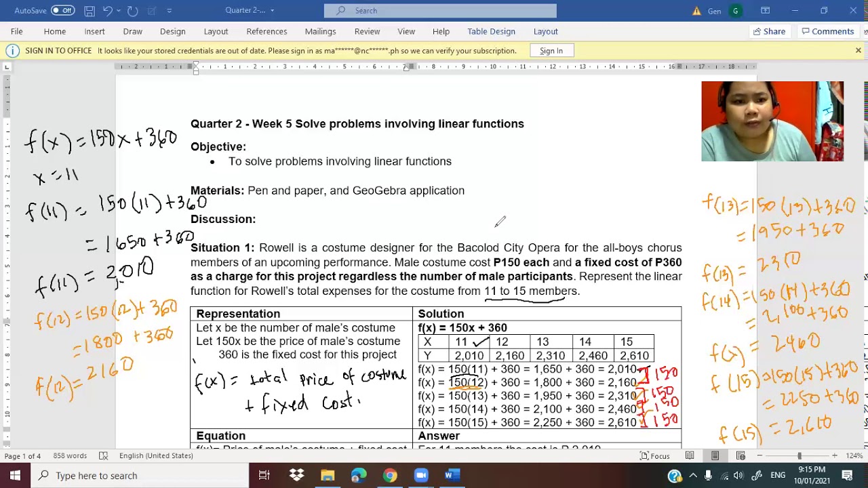Click the account warning triangle icon
Screen dimensions: 868x488
pyautogui.click(x=696, y=11)
